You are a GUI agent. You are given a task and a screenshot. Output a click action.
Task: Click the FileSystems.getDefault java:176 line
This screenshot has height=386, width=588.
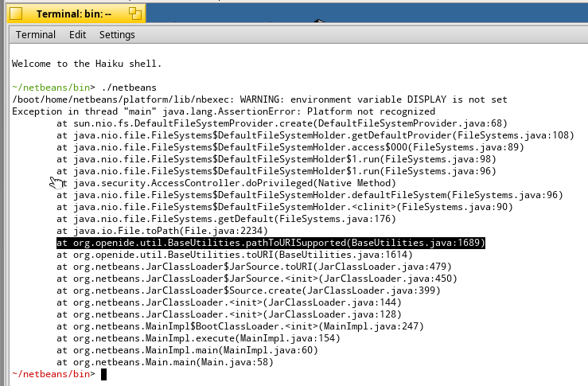(x=226, y=220)
